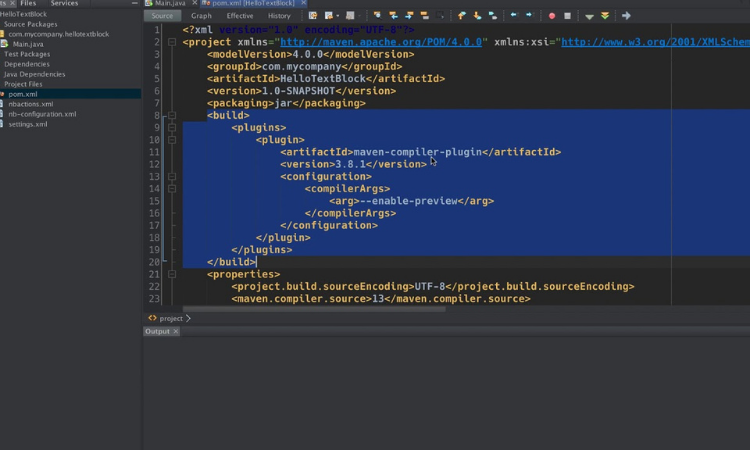Select nbactions.xml file

[31, 104]
